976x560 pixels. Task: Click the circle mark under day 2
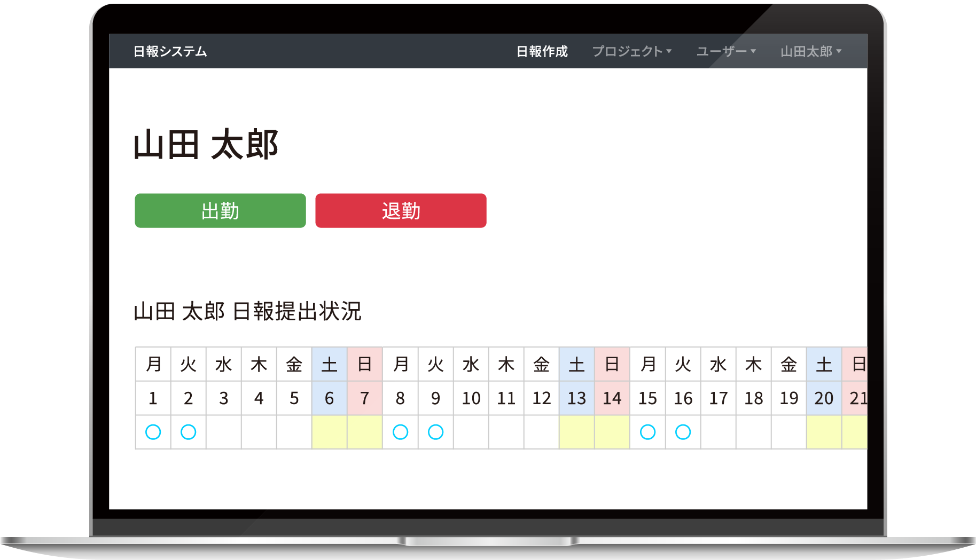189,432
